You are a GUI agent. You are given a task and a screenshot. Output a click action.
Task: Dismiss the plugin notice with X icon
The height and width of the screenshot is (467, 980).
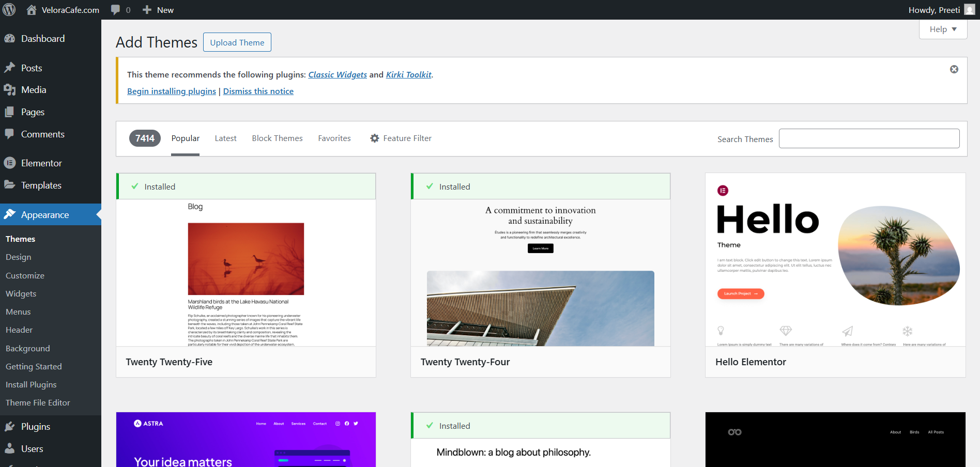pyautogui.click(x=954, y=69)
